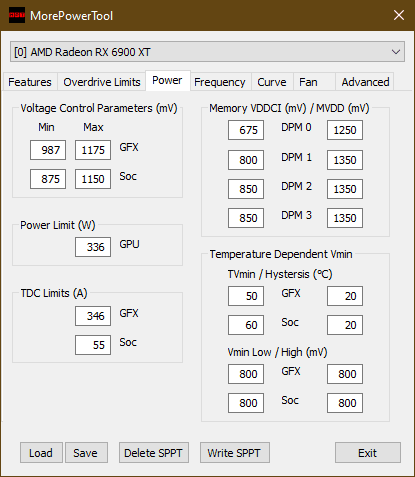Screen dimensions: 415x477
Task: Click the DPM 3 label
Action: click(x=296, y=215)
